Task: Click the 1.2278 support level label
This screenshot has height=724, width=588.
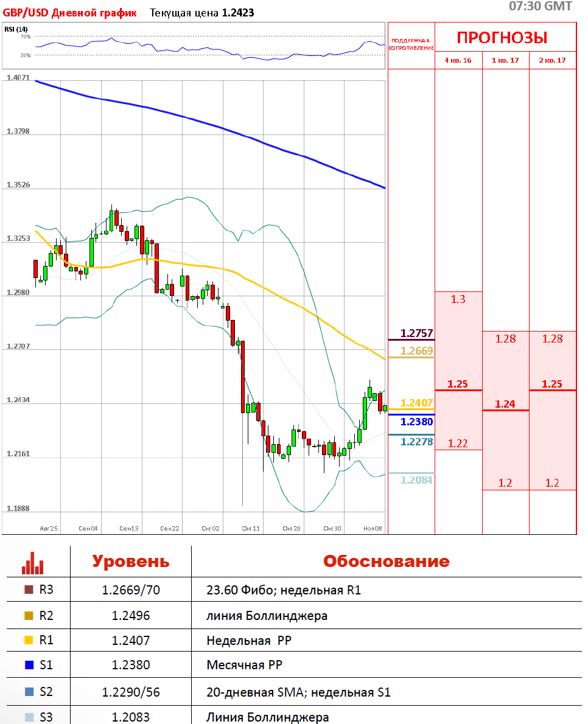Action: coord(416,442)
